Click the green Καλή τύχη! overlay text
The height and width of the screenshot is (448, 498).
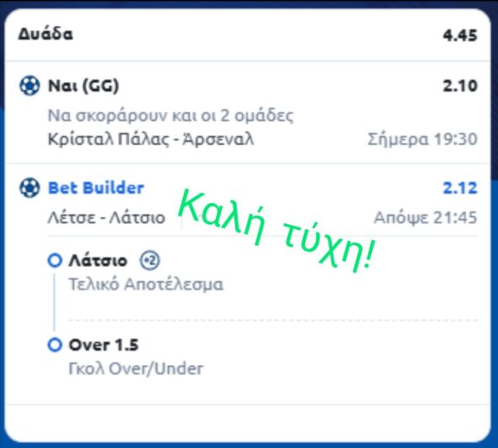click(277, 231)
